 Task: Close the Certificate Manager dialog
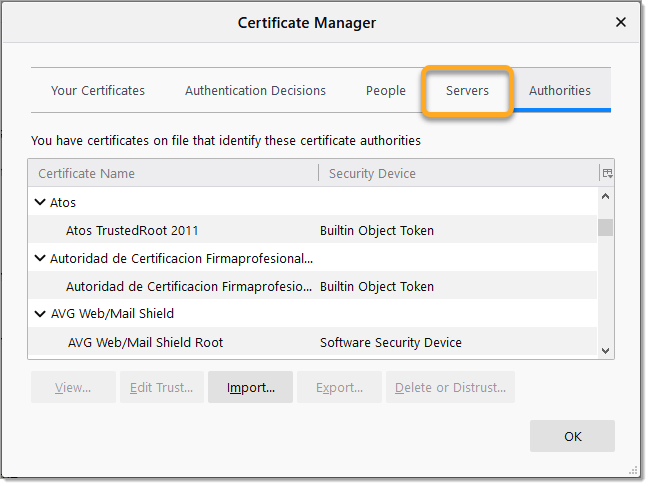tap(621, 22)
